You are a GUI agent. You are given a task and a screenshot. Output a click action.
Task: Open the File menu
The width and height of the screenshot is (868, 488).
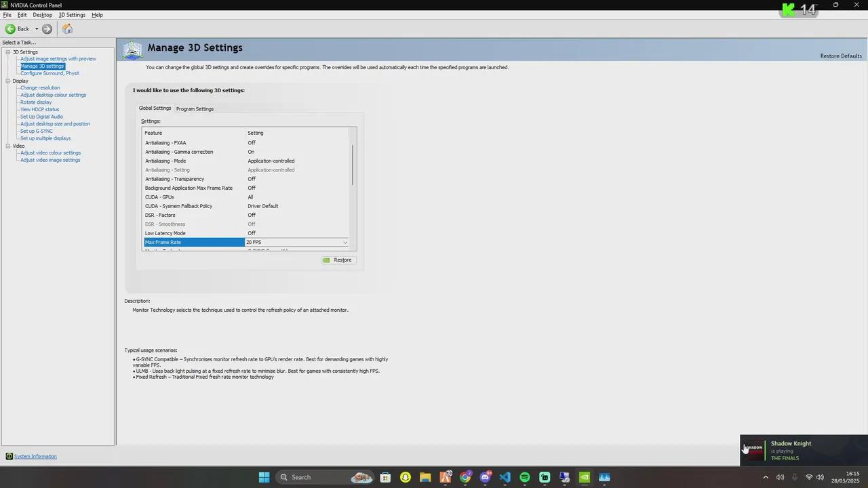click(x=7, y=15)
